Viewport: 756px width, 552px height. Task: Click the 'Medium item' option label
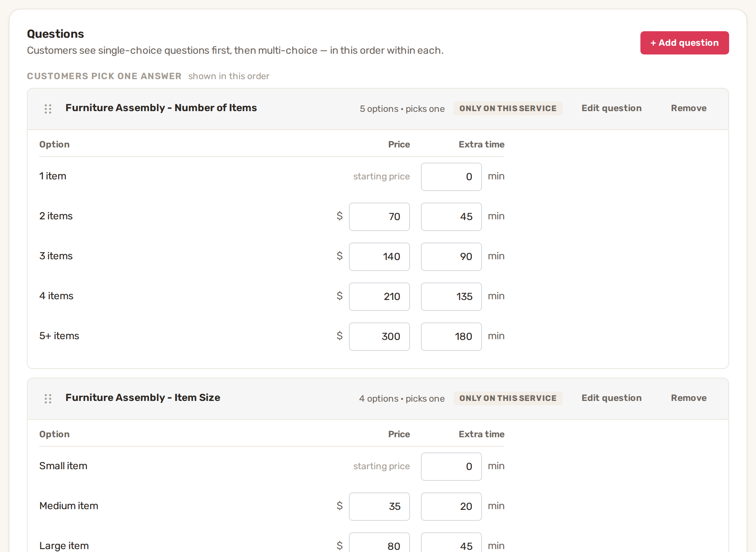click(69, 506)
